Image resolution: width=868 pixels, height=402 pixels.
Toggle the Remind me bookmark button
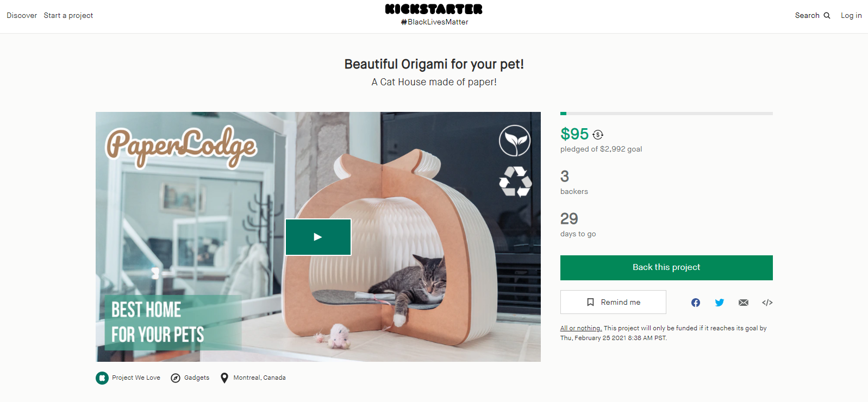tap(613, 302)
